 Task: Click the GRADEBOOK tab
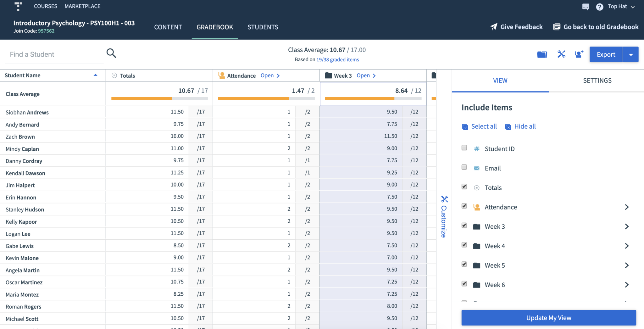215,27
